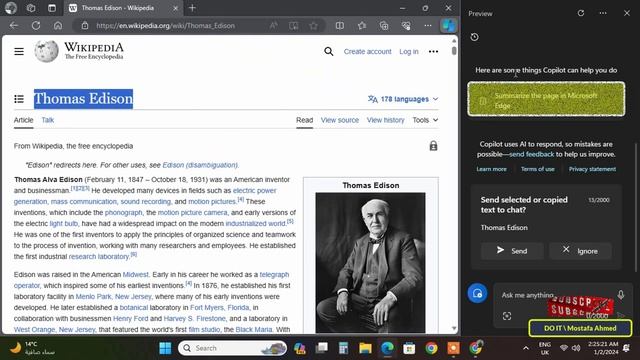The image size is (640, 360).
Task: Toggle the article table of contents
Action: (x=19, y=99)
